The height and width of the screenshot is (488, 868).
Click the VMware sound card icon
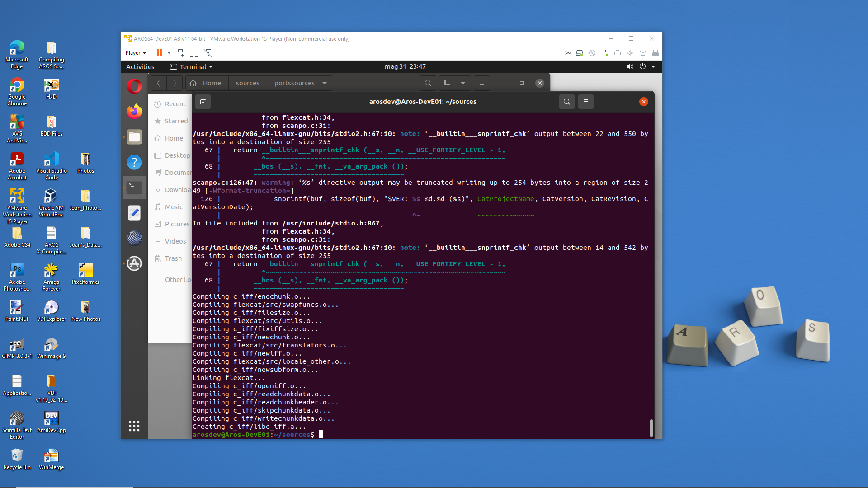630,53
